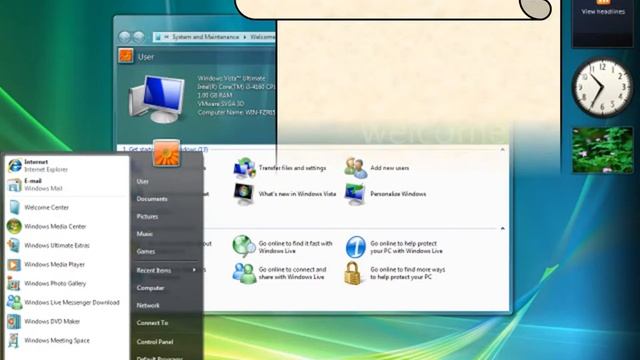Click the padlock icon for more ways to protect PC
This screenshot has width=640, height=360.
[x=352, y=273]
